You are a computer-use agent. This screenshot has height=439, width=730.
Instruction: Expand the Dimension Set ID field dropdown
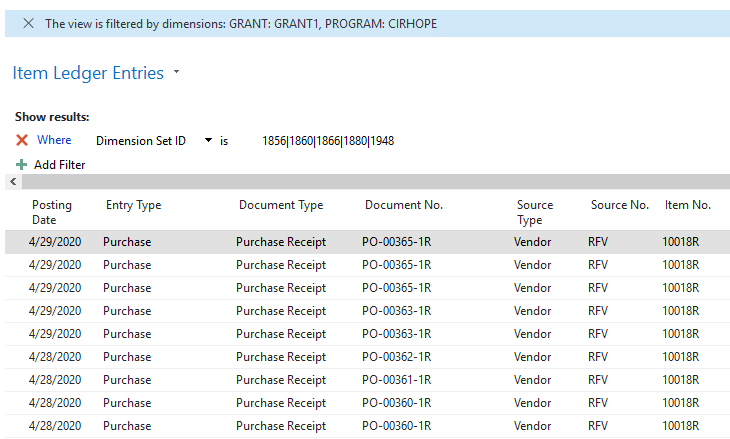[208, 141]
